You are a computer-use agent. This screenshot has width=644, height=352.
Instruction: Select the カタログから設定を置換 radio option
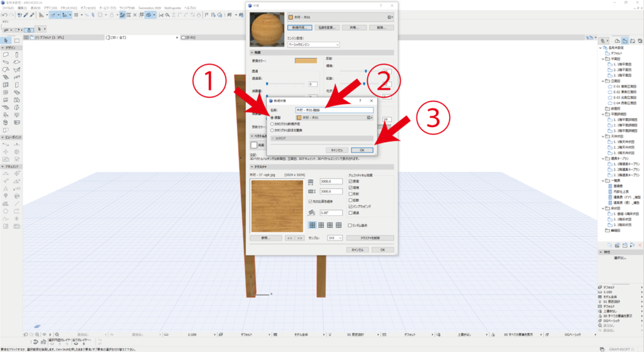pos(272,130)
